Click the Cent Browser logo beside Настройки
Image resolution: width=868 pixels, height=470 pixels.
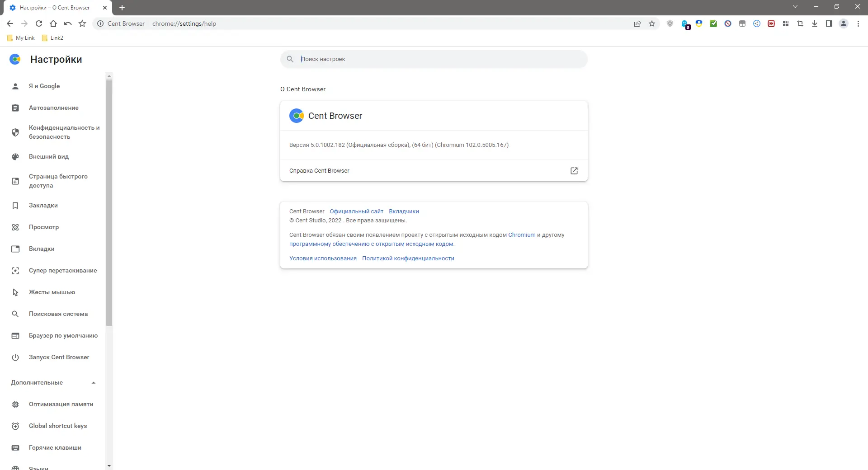click(x=15, y=59)
